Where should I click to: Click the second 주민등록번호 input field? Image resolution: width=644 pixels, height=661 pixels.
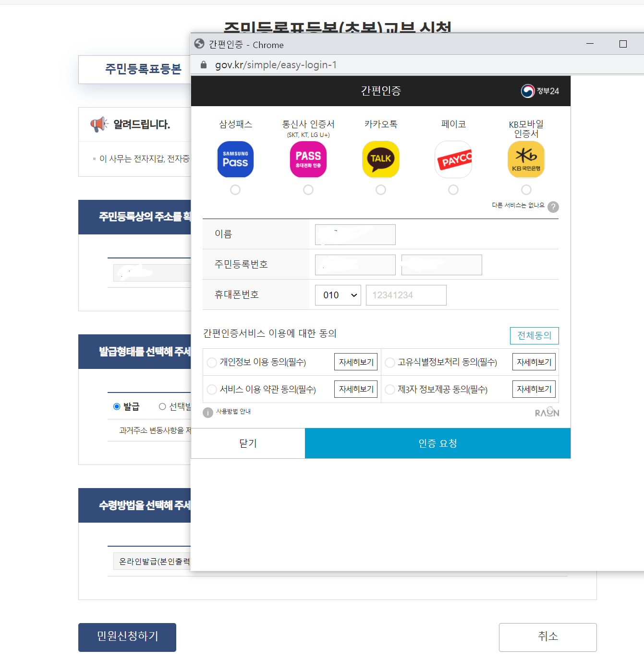tap(442, 265)
